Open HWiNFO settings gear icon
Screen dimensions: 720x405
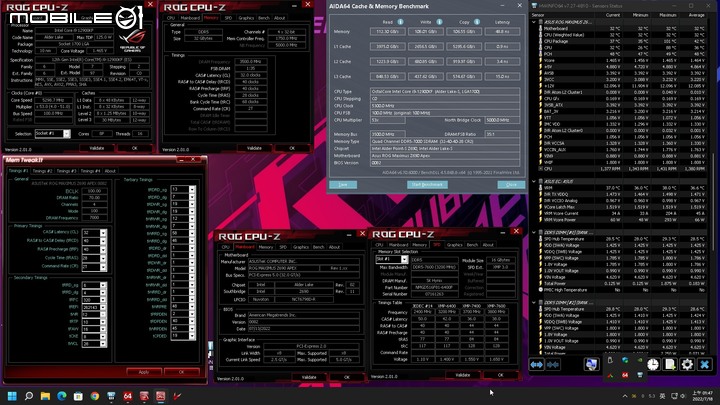[687, 365]
